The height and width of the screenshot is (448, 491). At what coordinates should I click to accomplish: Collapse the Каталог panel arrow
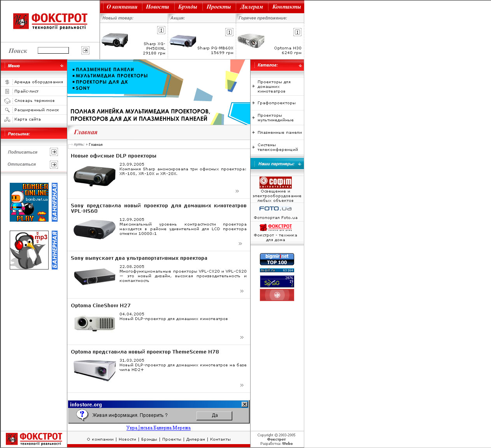(300, 65)
